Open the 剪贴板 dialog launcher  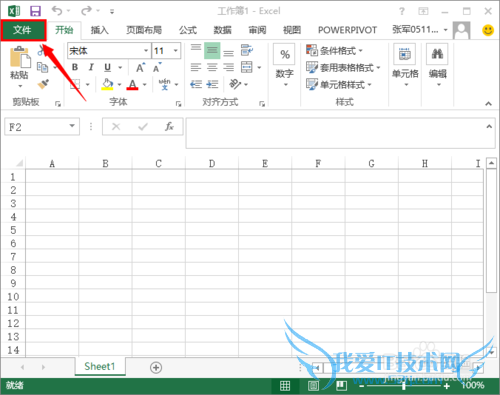pyautogui.click(x=58, y=104)
